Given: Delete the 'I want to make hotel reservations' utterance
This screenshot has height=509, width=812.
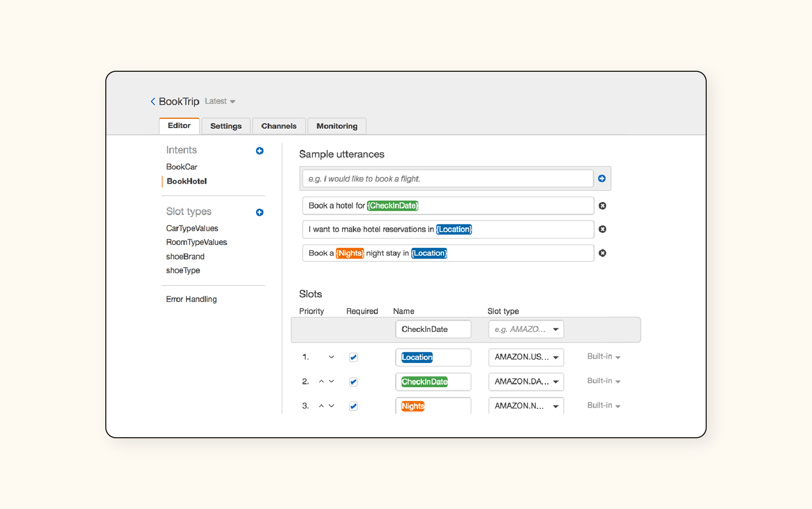Looking at the screenshot, I should click(x=602, y=229).
